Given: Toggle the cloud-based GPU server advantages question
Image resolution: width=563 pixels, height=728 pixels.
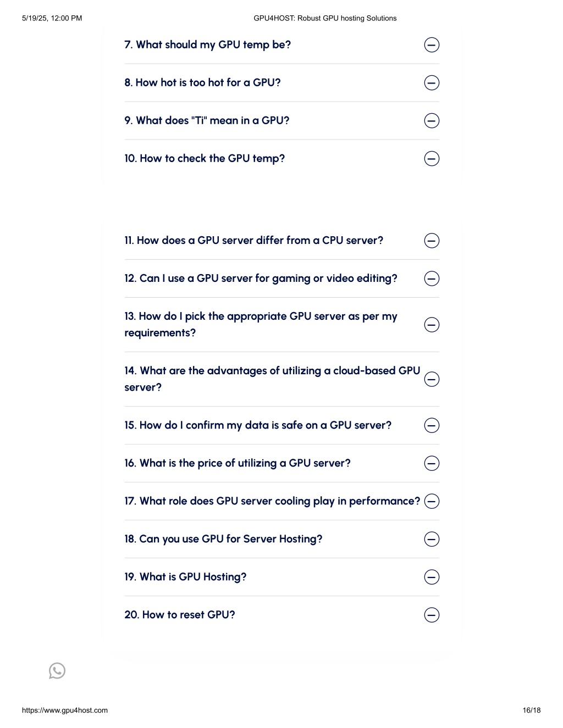Looking at the screenshot, I should tap(432, 379).
